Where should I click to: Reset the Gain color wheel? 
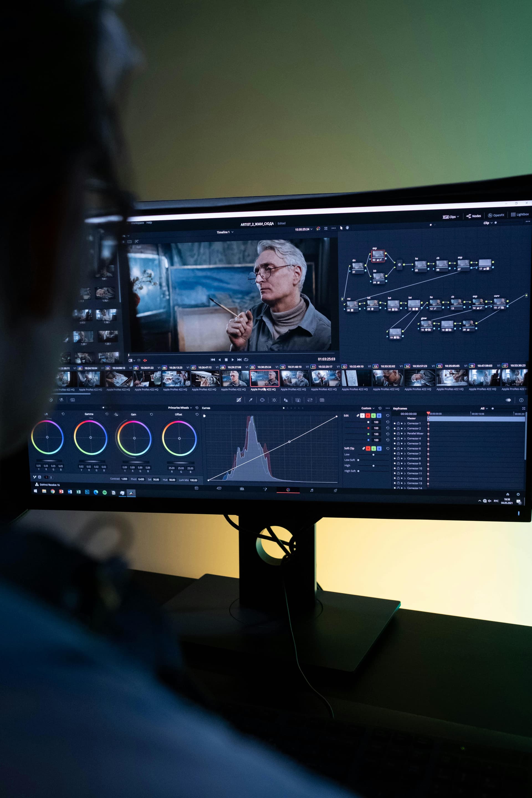151,414
